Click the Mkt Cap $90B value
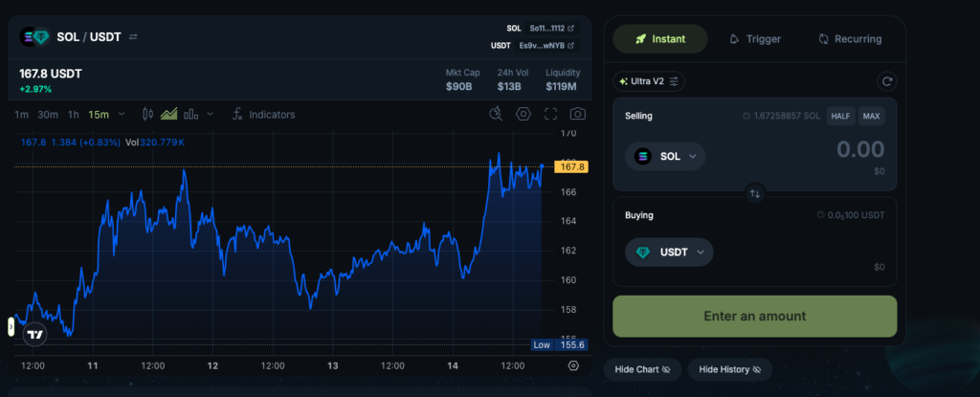The height and width of the screenshot is (397, 980). [458, 86]
